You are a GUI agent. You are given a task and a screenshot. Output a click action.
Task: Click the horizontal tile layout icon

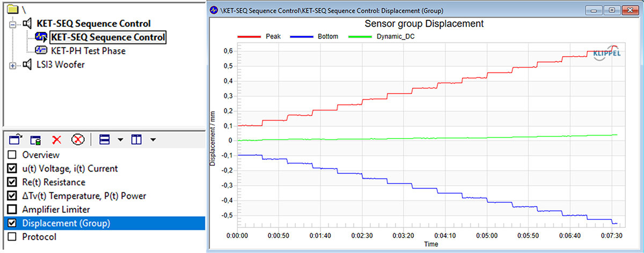(x=105, y=140)
